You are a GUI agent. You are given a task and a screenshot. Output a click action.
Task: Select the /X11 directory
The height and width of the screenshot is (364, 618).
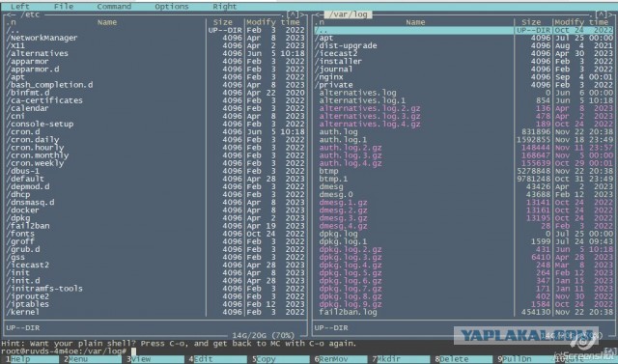pyautogui.click(x=155, y=45)
